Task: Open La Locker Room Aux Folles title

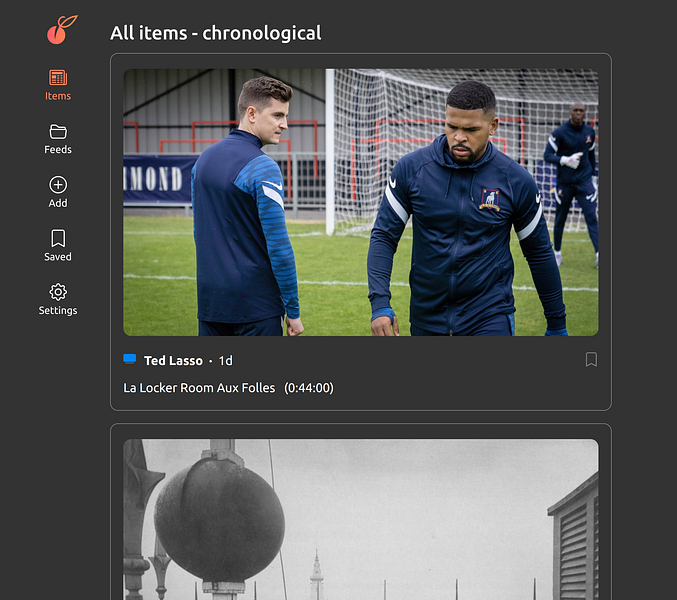Action: [199, 388]
